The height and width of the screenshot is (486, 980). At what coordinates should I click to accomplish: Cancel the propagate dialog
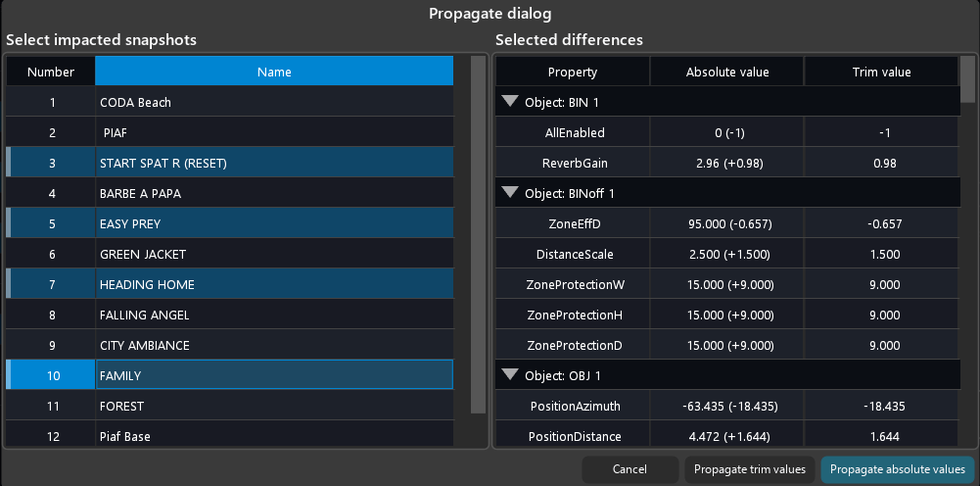[630, 469]
